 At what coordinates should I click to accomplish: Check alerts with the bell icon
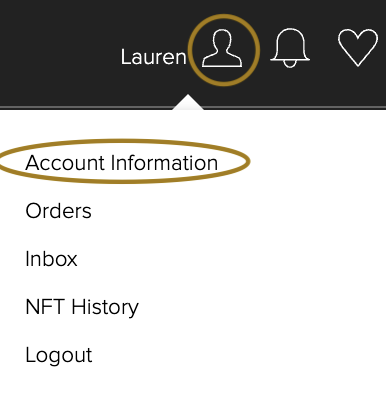click(x=290, y=48)
